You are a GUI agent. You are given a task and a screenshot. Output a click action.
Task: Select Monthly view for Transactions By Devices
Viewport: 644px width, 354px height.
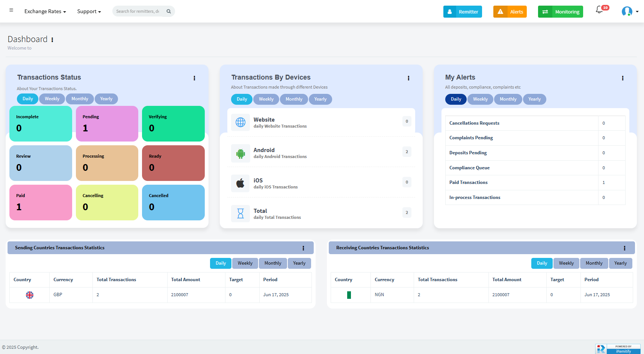(x=294, y=99)
